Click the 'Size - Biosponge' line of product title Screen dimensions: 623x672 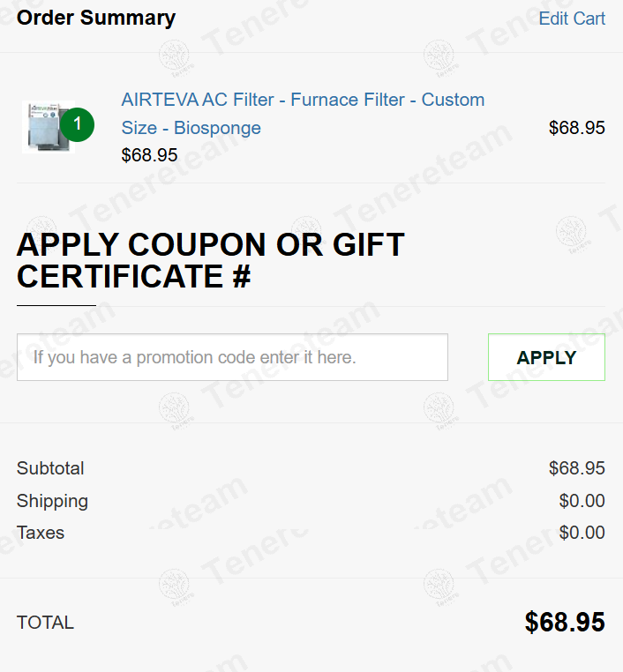tap(191, 128)
